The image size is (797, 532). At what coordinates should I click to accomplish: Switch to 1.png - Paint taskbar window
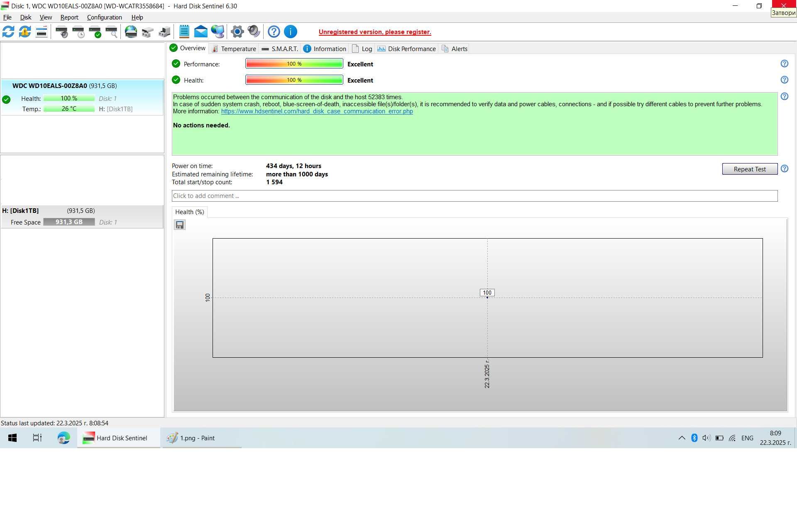tap(201, 438)
